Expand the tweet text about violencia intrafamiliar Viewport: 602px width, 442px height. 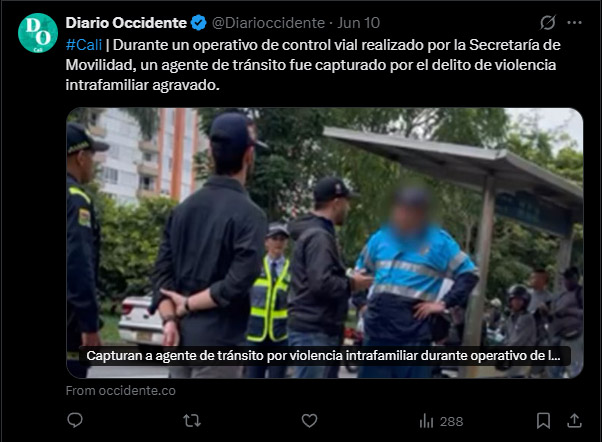coord(313,65)
